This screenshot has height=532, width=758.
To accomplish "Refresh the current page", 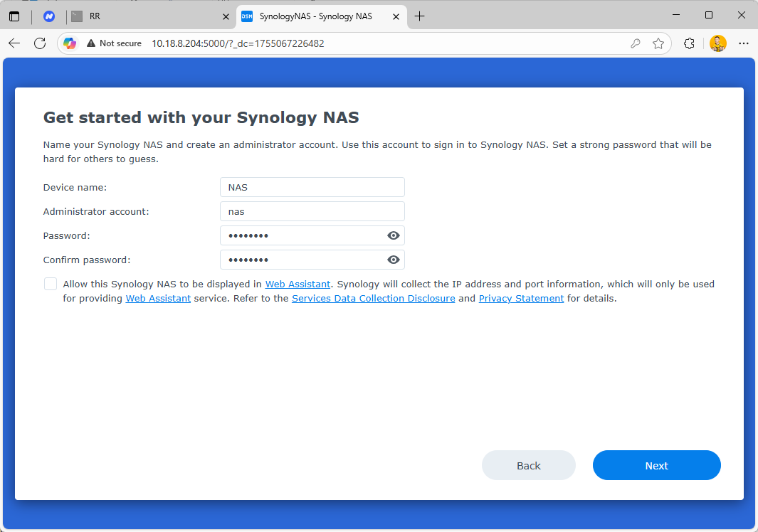I will (x=40, y=43).
